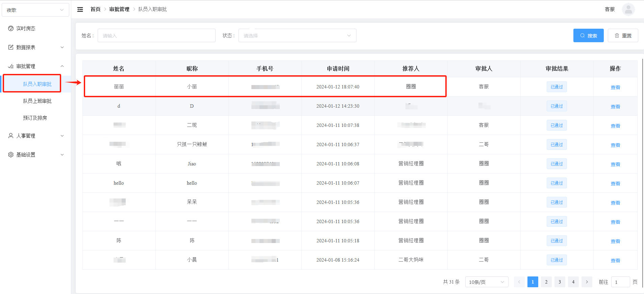Expand the 人事管理 submenu chevron
Image resolution: width=644 pixels, height=294 pixels.
tap(62, 136)
